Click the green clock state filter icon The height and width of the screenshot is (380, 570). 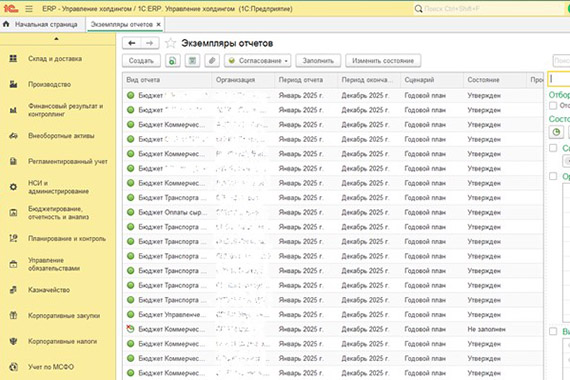pos(556,132)
